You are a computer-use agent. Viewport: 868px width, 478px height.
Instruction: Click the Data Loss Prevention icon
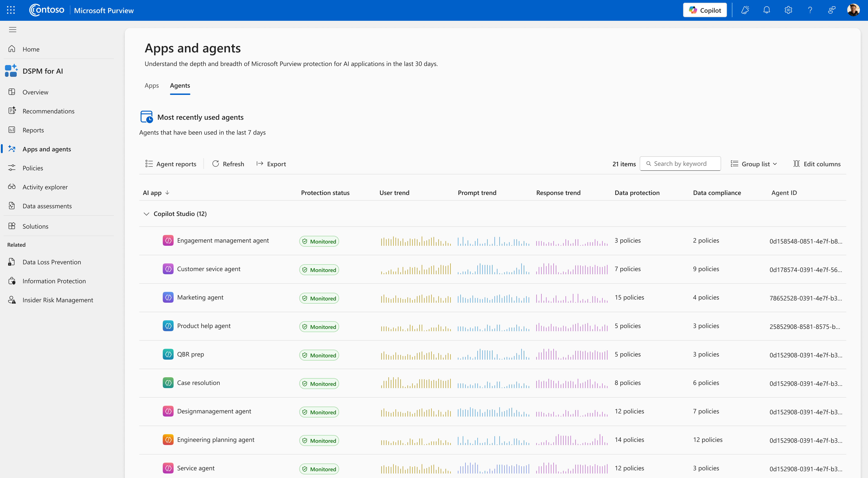click(12, 262)
